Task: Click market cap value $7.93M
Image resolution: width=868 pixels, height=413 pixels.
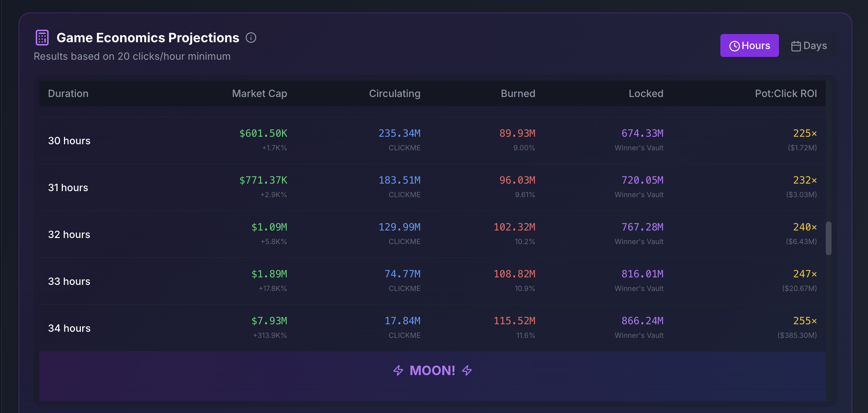Action: click(x=269, y=321)
